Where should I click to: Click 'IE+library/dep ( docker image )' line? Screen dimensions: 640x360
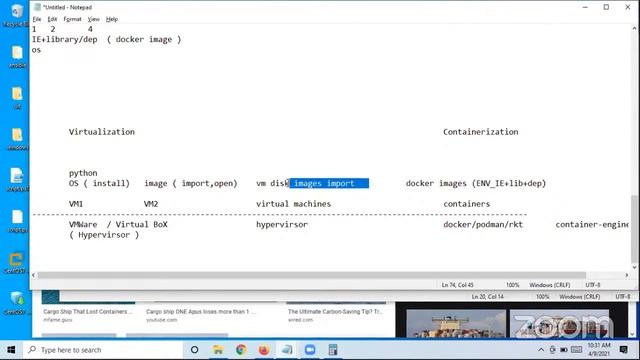(107, 40)
